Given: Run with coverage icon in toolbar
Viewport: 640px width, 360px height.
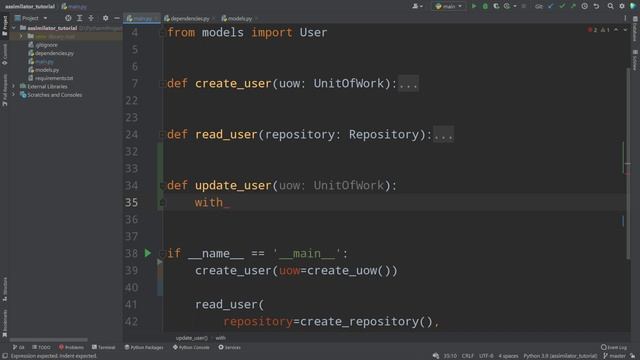Looking at the screenshot, I should (x=496, y=6).
